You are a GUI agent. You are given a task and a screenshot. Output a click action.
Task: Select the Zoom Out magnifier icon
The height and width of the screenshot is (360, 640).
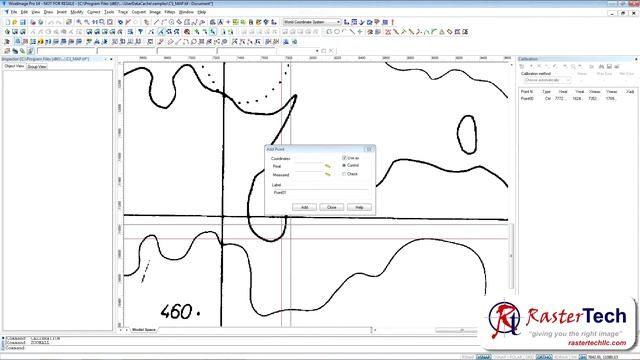[87, 22]
